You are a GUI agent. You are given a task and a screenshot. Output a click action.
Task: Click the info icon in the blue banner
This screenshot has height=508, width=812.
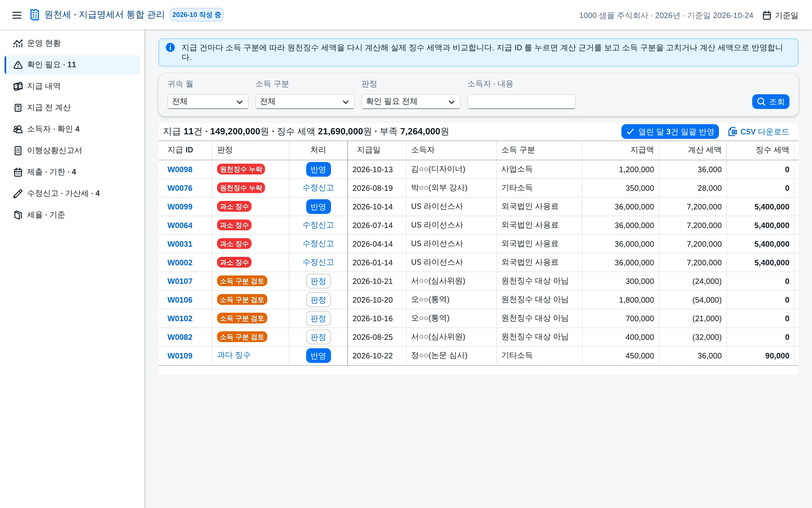point(170,48)
